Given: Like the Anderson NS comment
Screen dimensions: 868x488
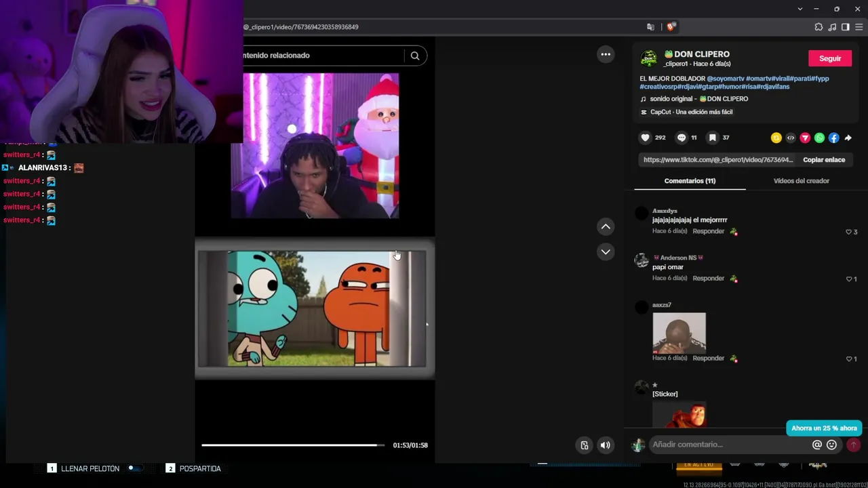Looking at the screenshot, I should tap(848, 279).
